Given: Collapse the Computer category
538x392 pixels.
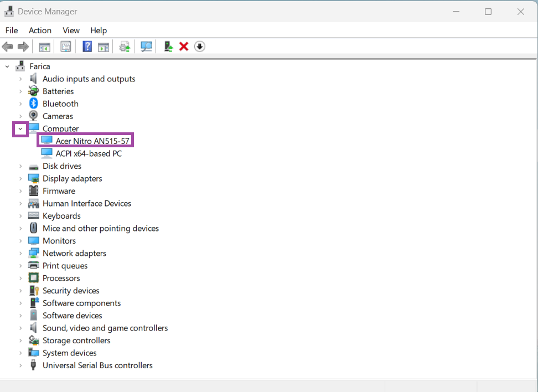Looking at the screenshot, I should [20, 129].
